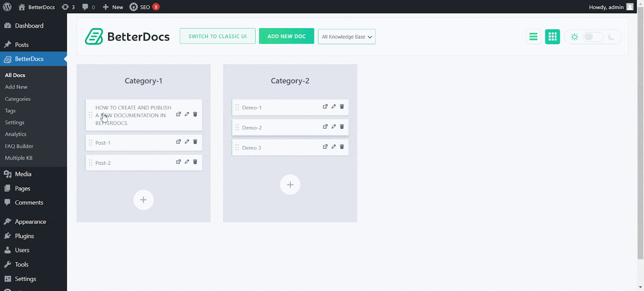Switch to grid view layout
The image size is (644, 291).
click(553, 37)
